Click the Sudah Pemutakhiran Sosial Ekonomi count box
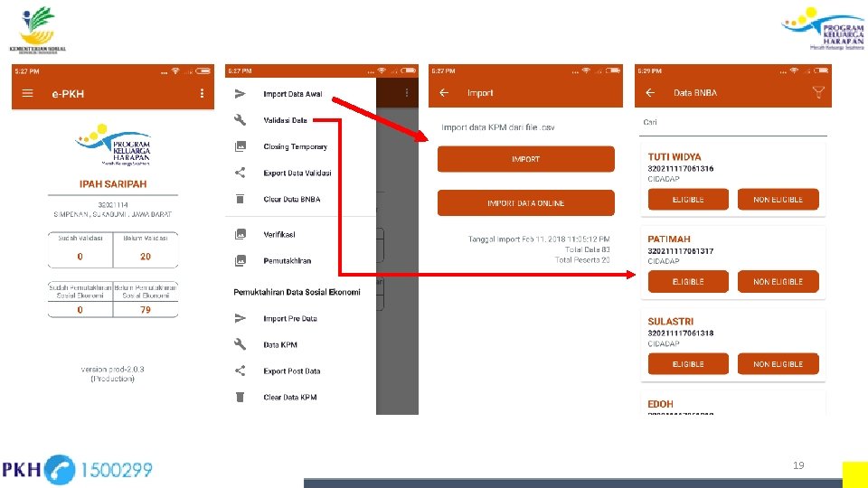Image resolution: width=868 pixels, height=488 pixels. (x=80, y=299)
